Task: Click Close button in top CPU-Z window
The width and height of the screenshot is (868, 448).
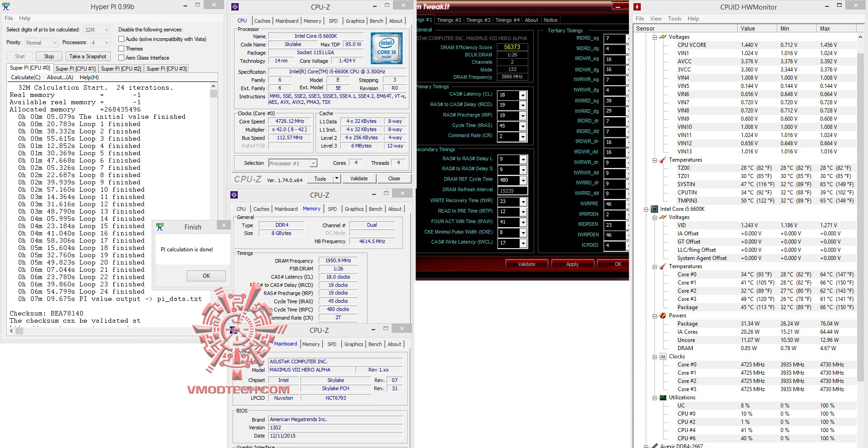Action: coord(394,178)
